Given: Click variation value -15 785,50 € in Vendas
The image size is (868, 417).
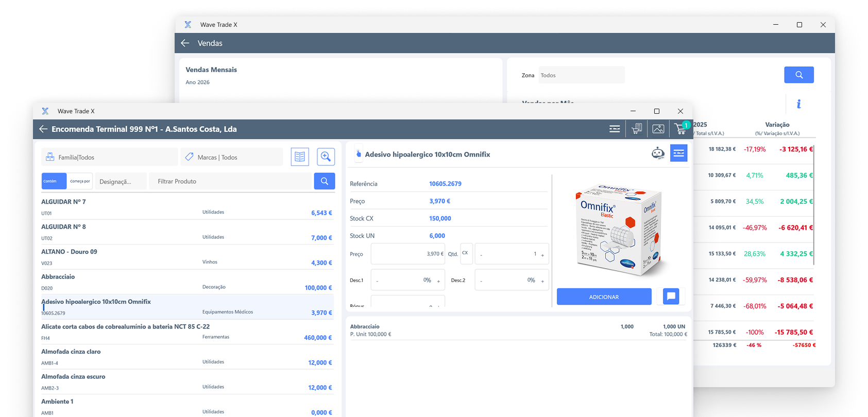Looking at the screenshot, I should (794, 333).
